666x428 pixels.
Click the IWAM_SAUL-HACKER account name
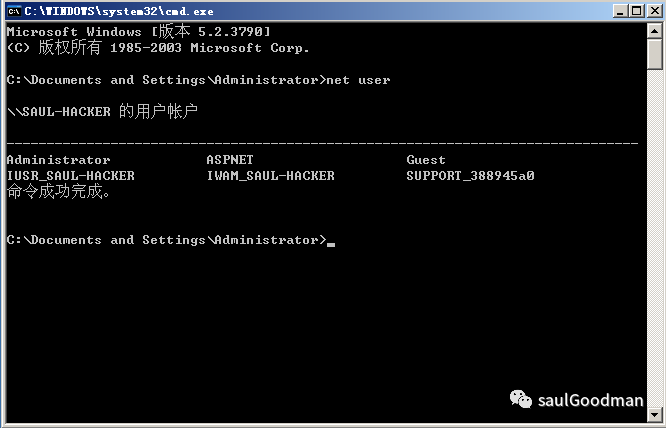pyautogui.click(x=270, y=176)
